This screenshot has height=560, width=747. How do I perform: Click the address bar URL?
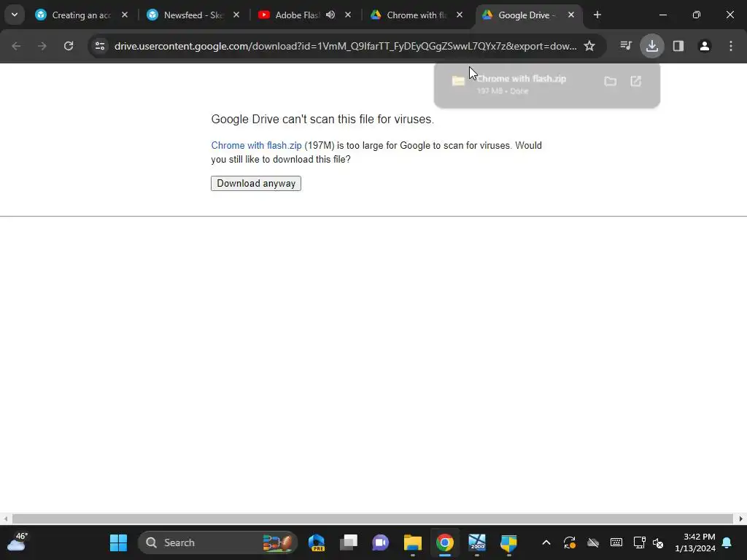pyautogui.click(x=345, y=46)
